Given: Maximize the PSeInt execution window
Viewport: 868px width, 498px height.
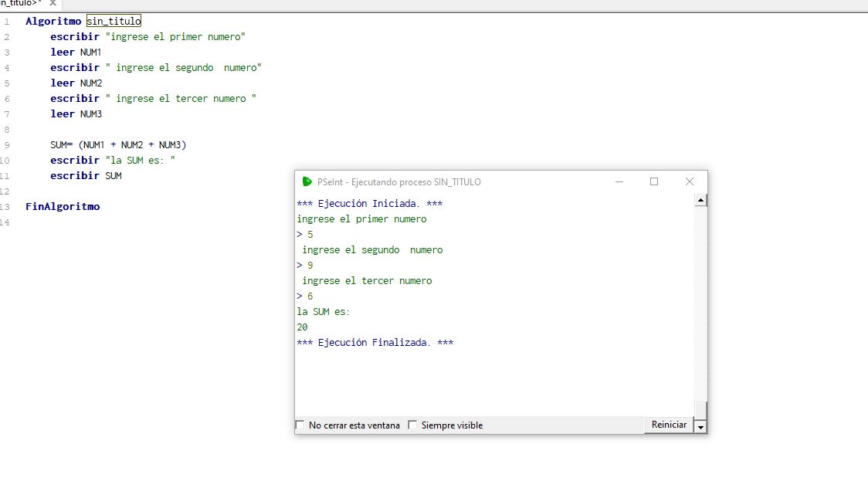Looking at the screenshot, I should pyautogui.click(x=654, y=181).
